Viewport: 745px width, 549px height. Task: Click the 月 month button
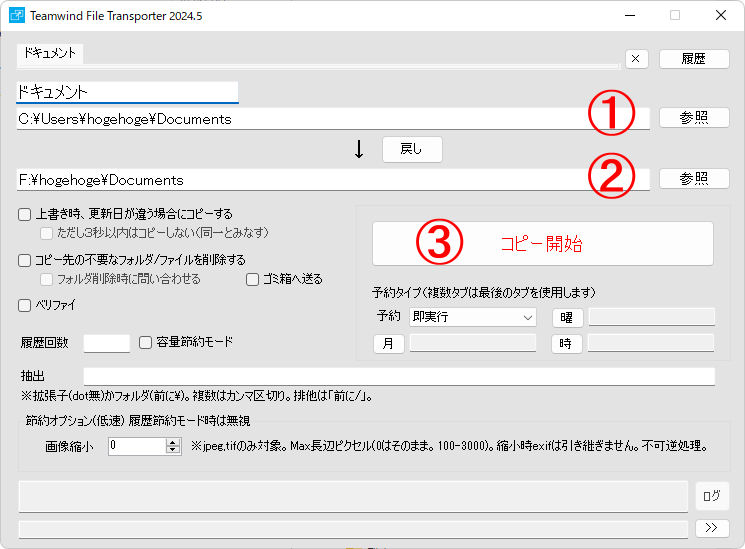pyautogui.click(x=388, y=344)
